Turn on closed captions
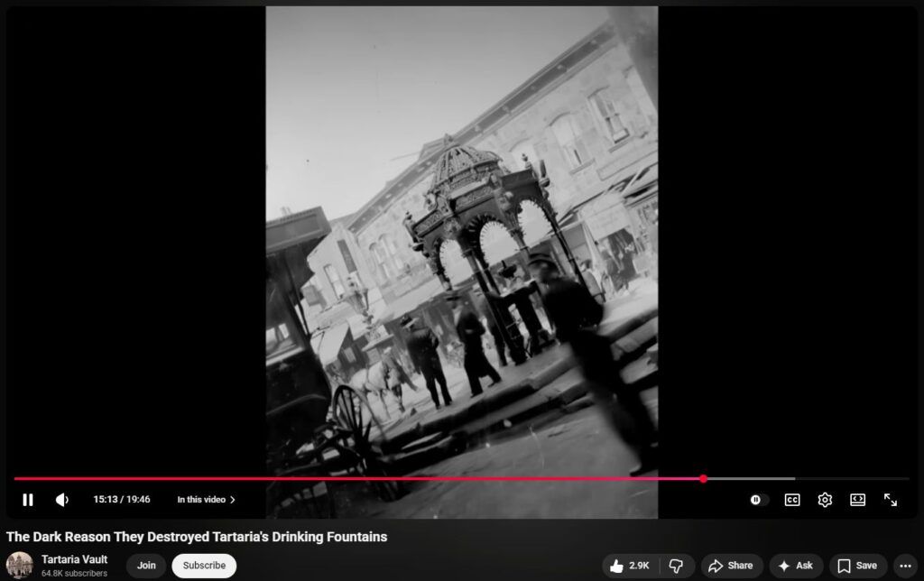 point(791,500)
